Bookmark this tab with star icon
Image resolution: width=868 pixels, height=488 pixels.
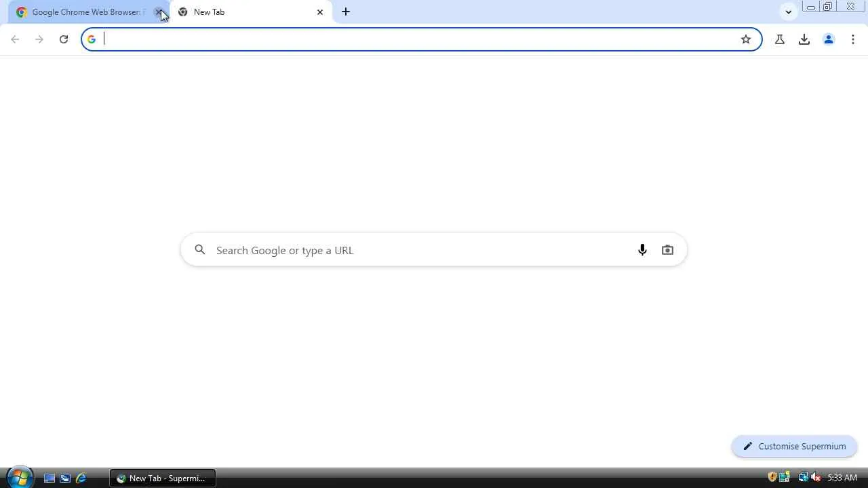[746, 39]
